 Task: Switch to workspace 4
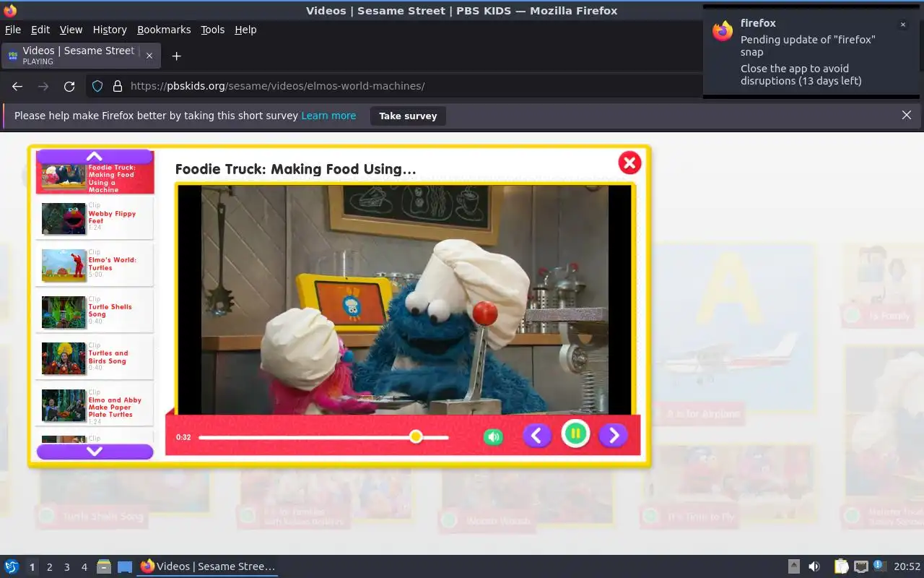pos(84,567)
